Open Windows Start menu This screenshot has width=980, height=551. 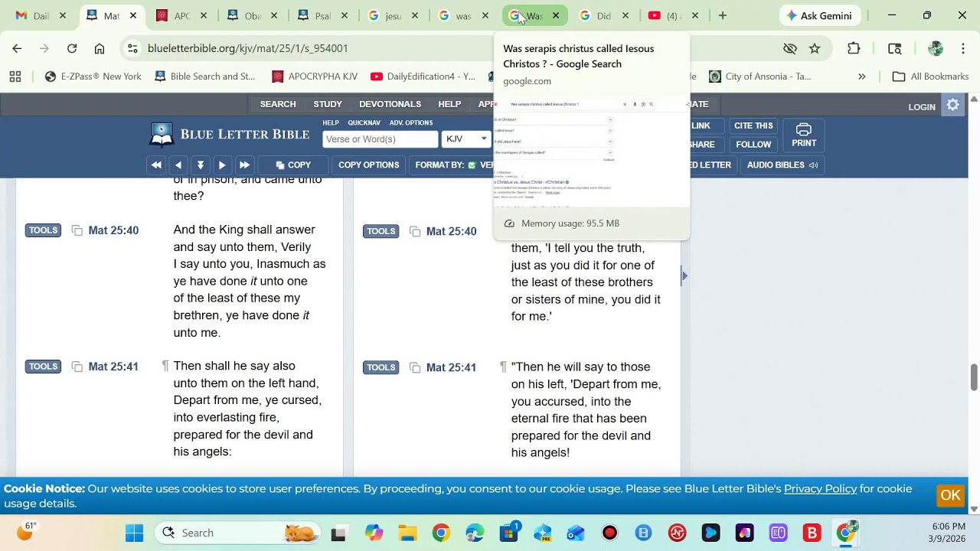point(134,533)
